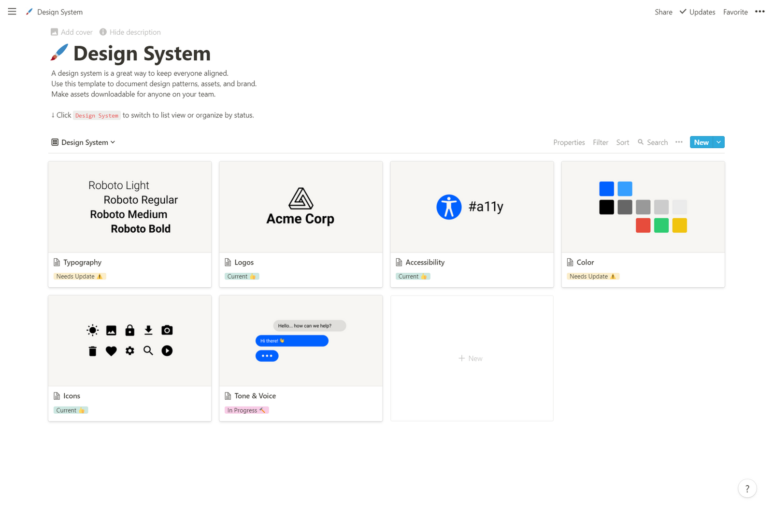
Task: Click the Design System breadcrumb title
Action: (x=60, y=12)
